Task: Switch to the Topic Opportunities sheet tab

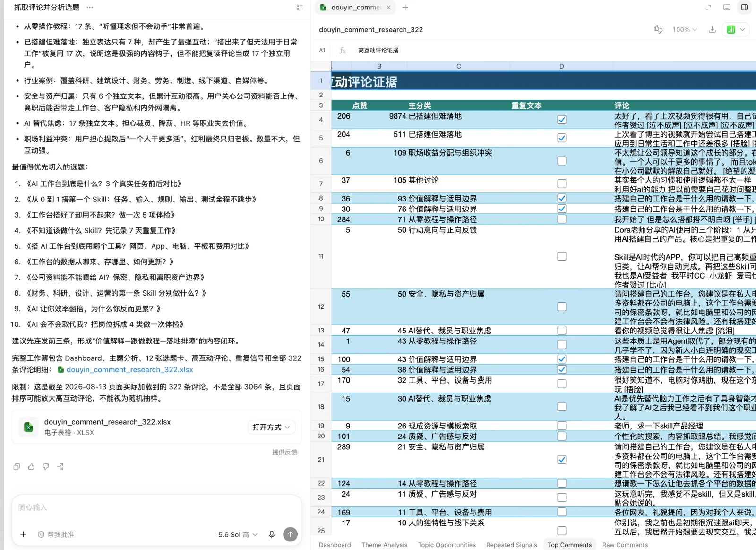Action: tap(447, 545)
